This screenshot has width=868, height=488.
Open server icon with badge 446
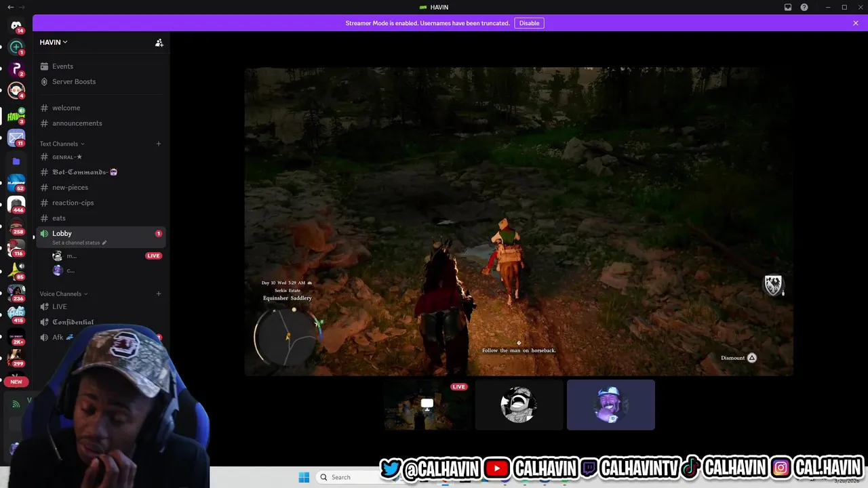16,204
